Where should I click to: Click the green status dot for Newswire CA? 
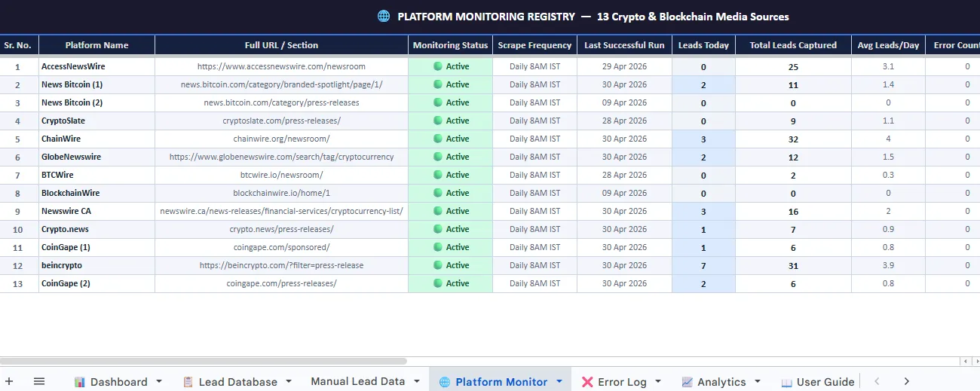438,211
